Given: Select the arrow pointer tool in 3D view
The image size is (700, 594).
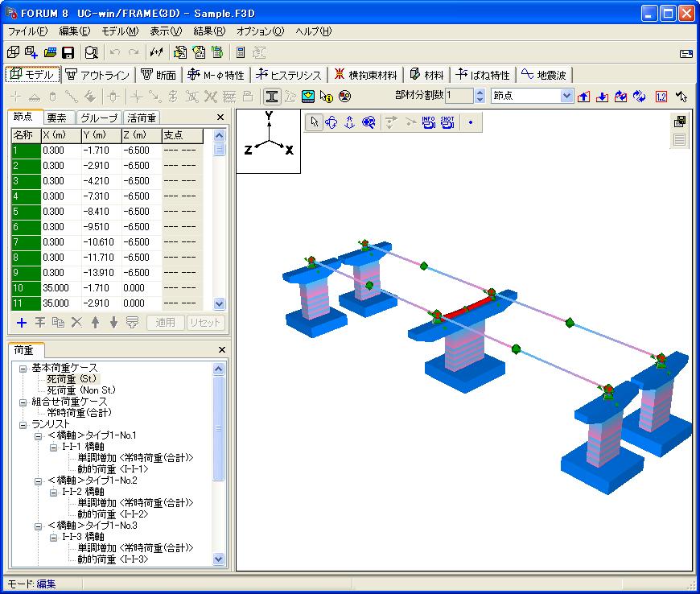Looking at the screenshot, I should pyautogui.click(x=315, y=122).
